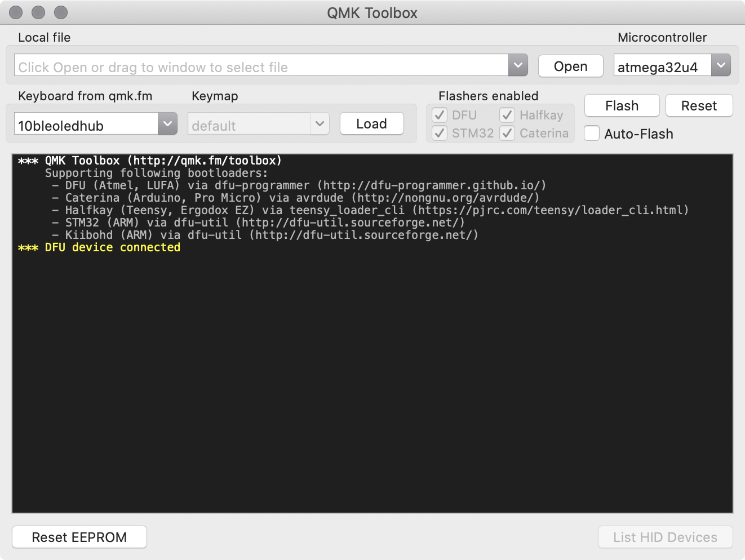The width and height of the screenshot is (745, 560).
Task: Expand the keyboard 10bleoledhub dropdown arrow
Action: point(167,123)
